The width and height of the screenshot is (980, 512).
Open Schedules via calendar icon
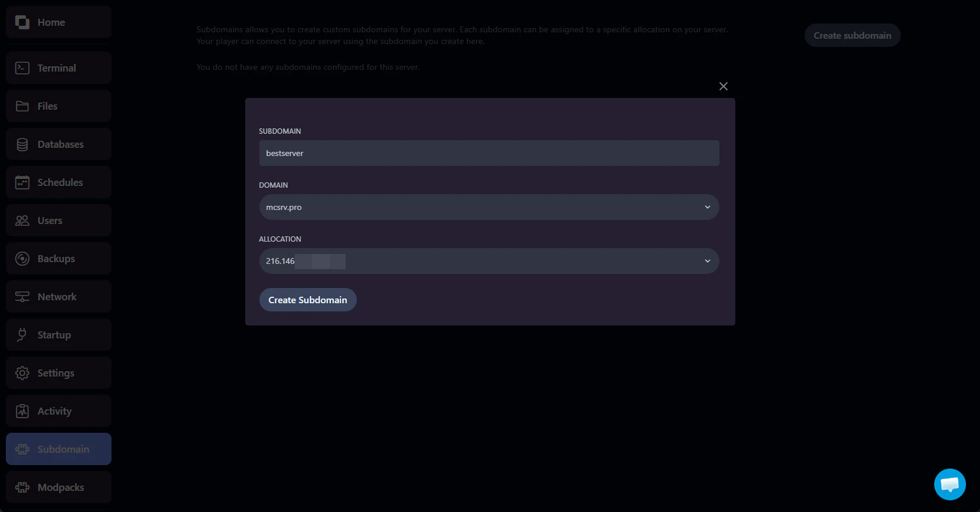(22, 182)
